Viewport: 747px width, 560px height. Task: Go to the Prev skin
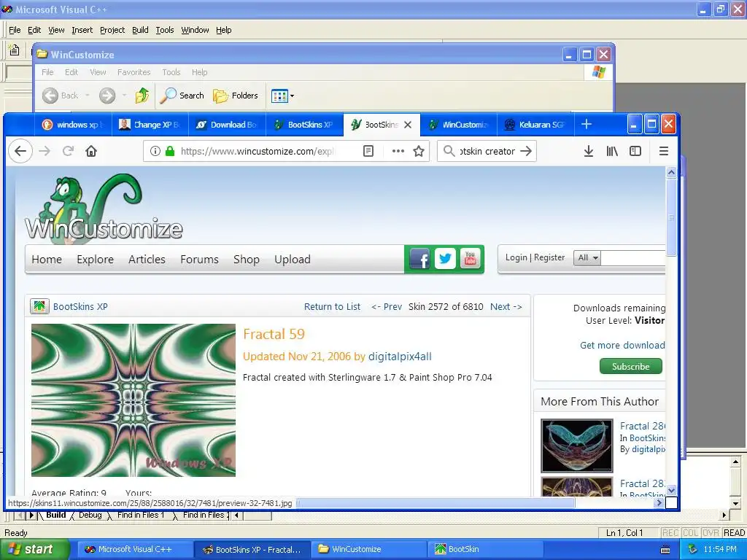point(387,307)
